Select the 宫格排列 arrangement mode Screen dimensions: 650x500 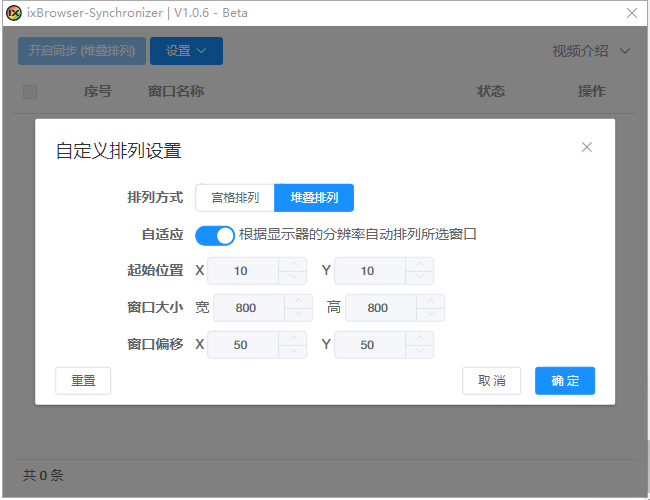tap(235, 198)
